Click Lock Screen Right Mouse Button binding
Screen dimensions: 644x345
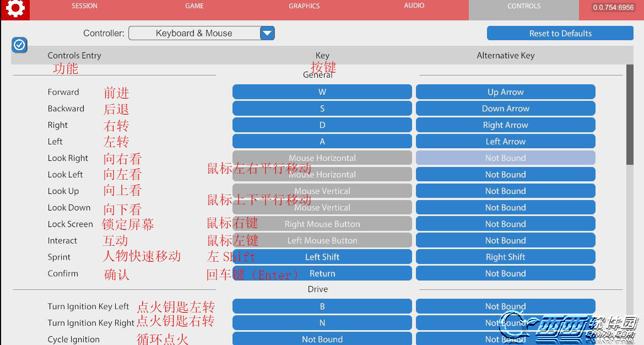point(322,224)
